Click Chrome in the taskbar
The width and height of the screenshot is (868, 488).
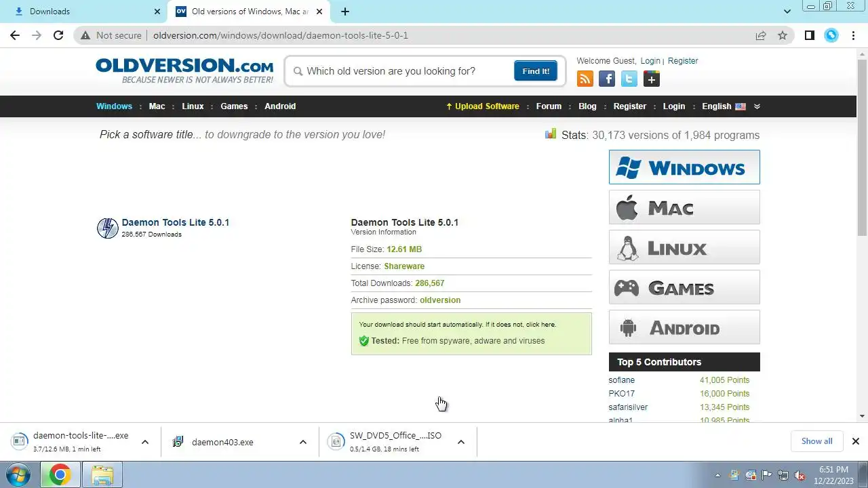(60, 474)
